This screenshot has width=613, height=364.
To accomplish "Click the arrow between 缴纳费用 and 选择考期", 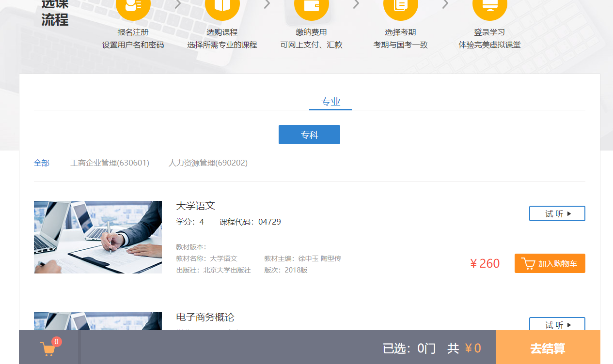I will tap(356, 4).
